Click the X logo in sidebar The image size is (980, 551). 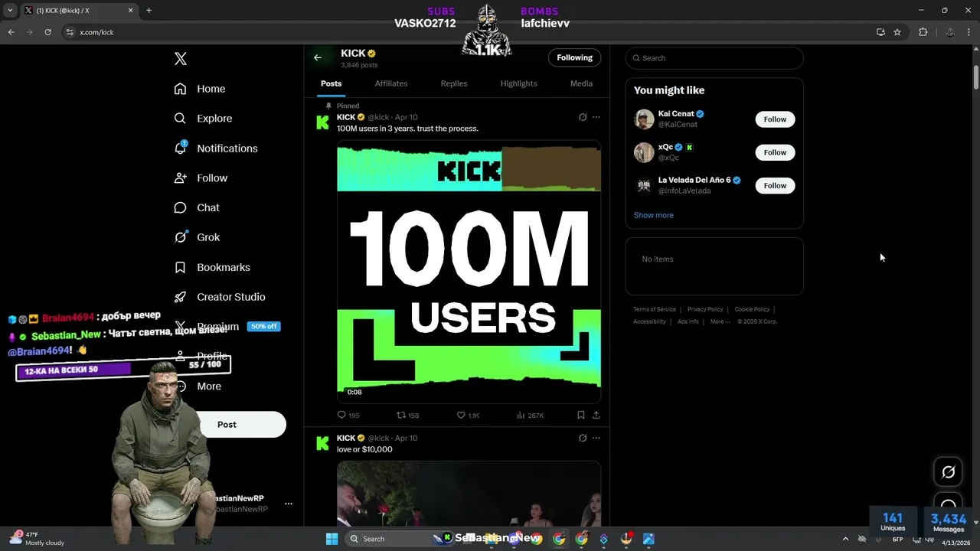pos(181,59)
